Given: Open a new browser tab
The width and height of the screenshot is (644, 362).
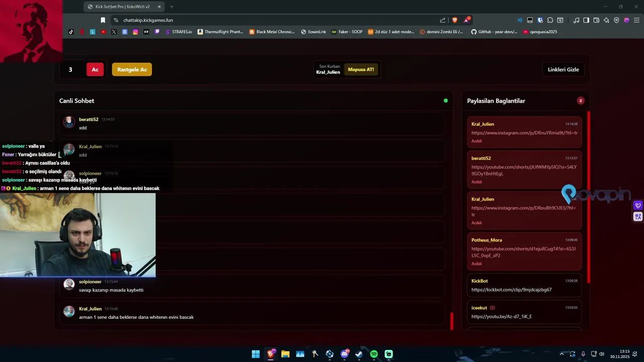Looking at the screenshot, I should point(172,7).
